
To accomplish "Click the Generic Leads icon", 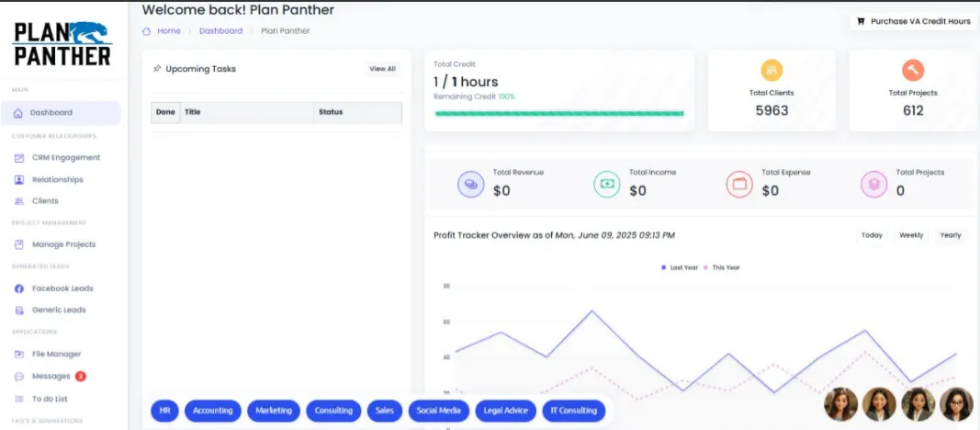I will pyautogui.click(x=19, y=310).
